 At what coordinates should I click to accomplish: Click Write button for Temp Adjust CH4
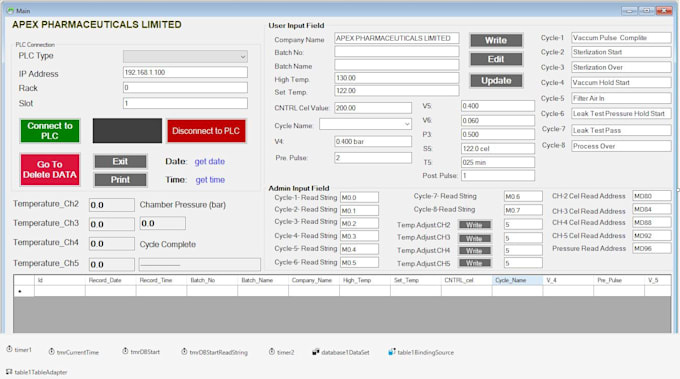(x=475, y=250)
